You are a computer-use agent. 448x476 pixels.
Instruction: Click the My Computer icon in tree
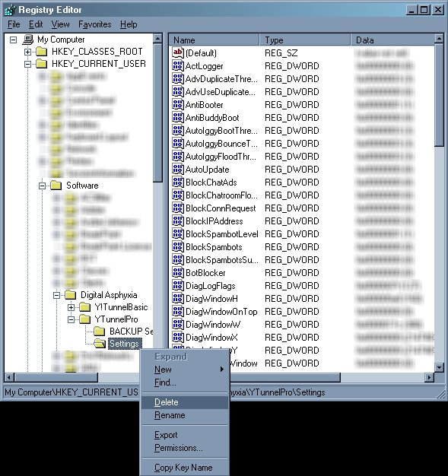(x=28, y=40)
